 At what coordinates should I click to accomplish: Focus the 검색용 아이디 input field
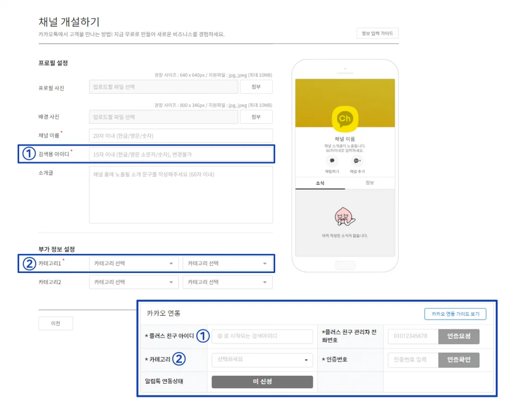click(180, 154)
